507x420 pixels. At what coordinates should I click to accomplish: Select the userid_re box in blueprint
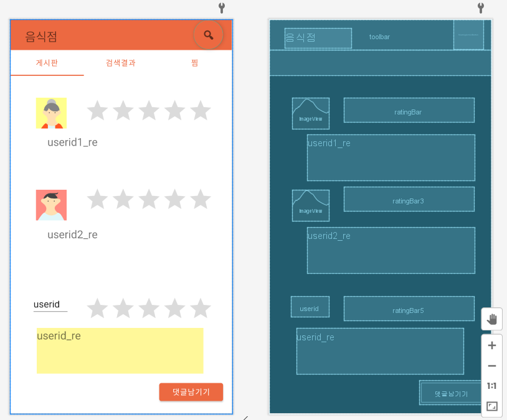pos(380,351)
